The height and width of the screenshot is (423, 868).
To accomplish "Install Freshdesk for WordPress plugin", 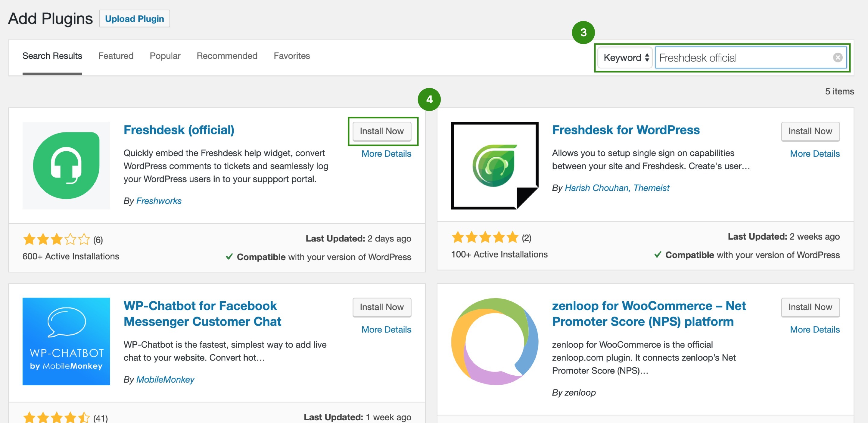I will click(x=810, y=131).
